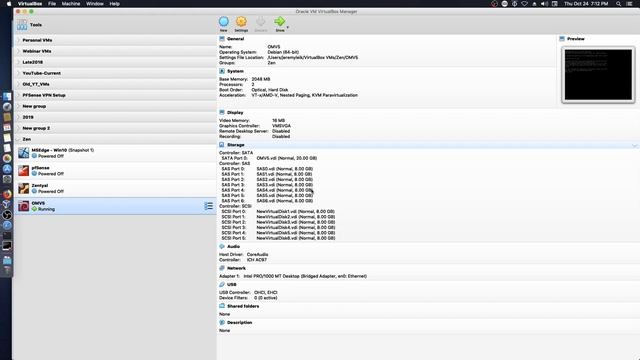Click the volume icon in menu bar
Screen dimensions: 640x360
[544, 4]
